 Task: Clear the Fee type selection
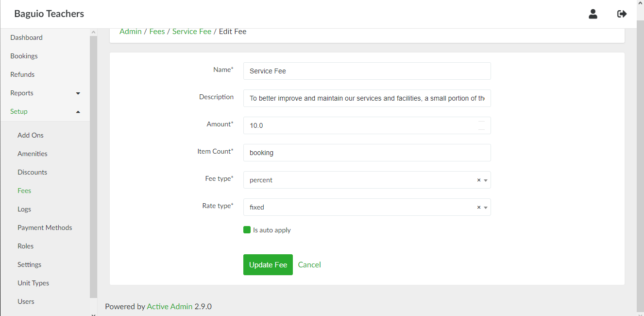[x=478, y=180]
